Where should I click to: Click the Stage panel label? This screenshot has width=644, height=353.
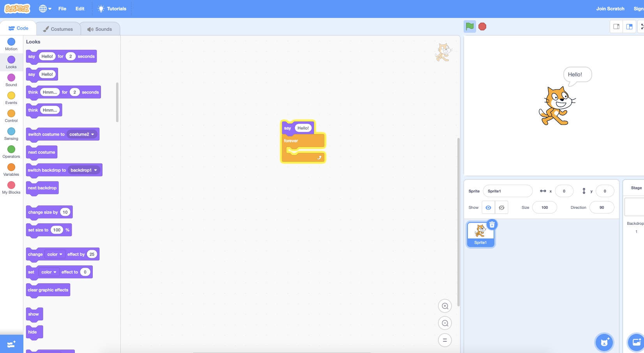[x=636, y=188]
